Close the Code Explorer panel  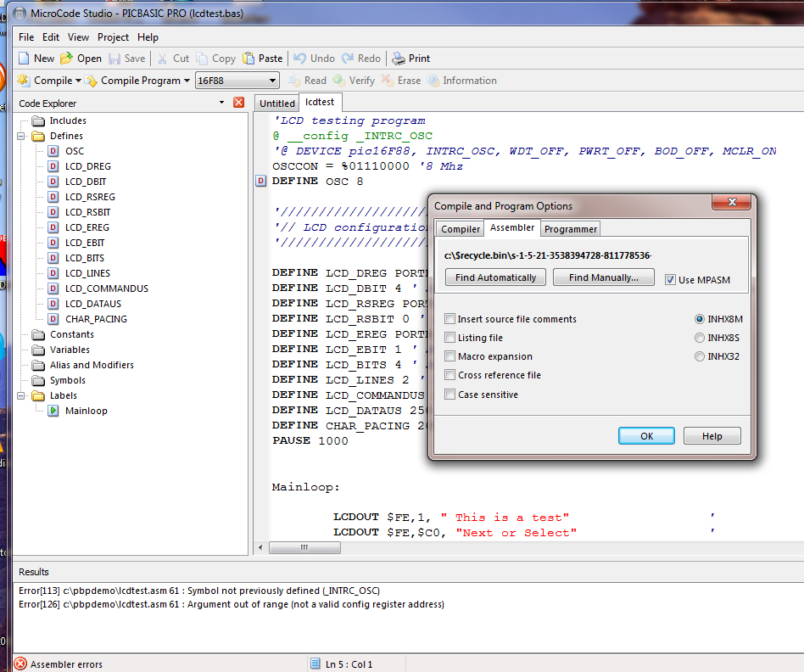pos(238,103)
